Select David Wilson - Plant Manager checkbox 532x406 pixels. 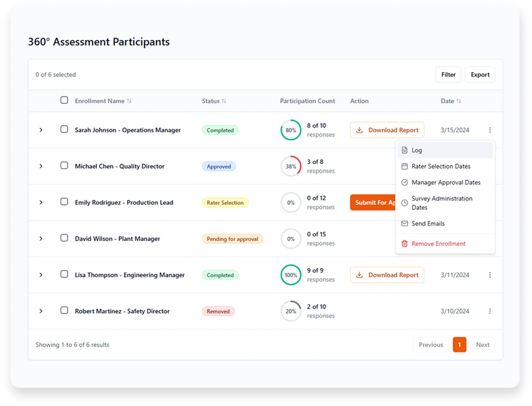(64, 238)
